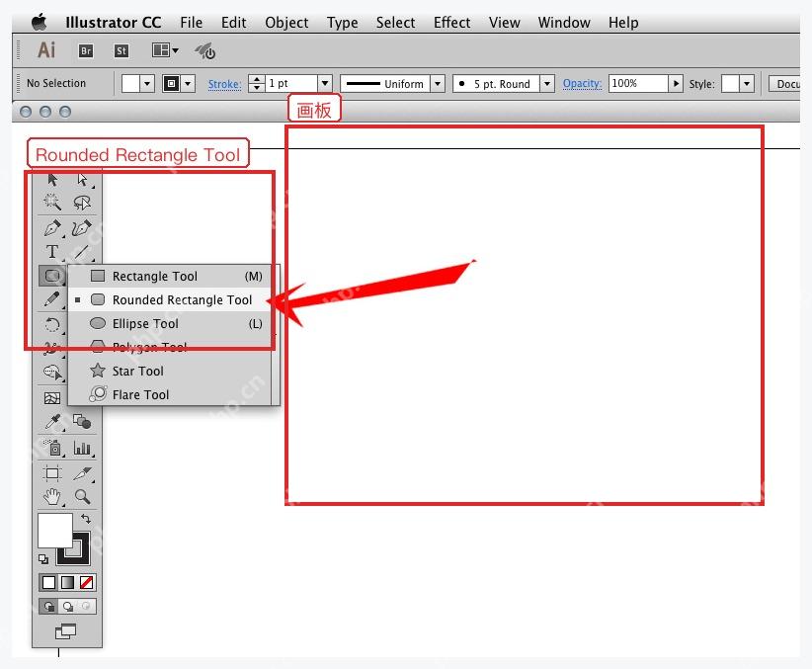Viewport: 812px width, 669px height.
Task: Open the File menu
Action: [191, 23]
